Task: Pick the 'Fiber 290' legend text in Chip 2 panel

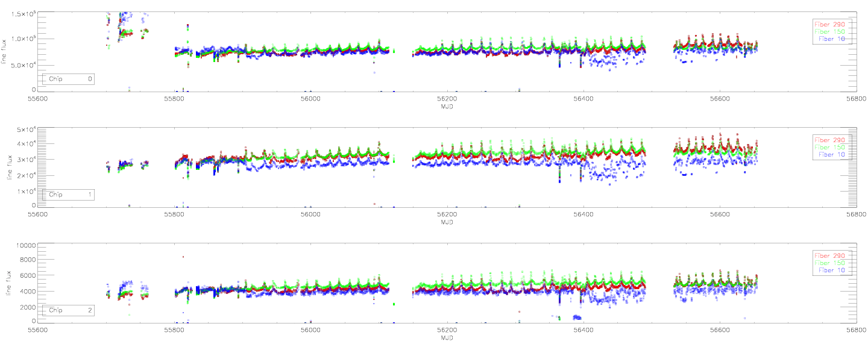Action: [829, 255]
